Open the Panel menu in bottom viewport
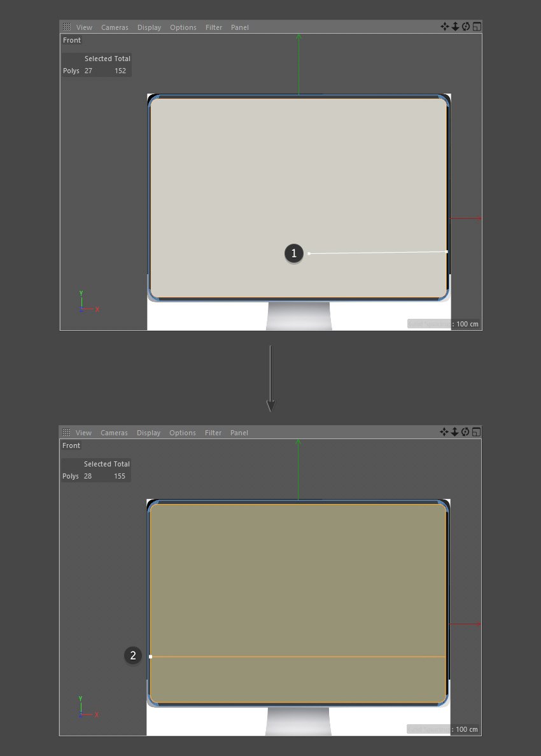Screen dimensions: 541x756 point(239,432)
